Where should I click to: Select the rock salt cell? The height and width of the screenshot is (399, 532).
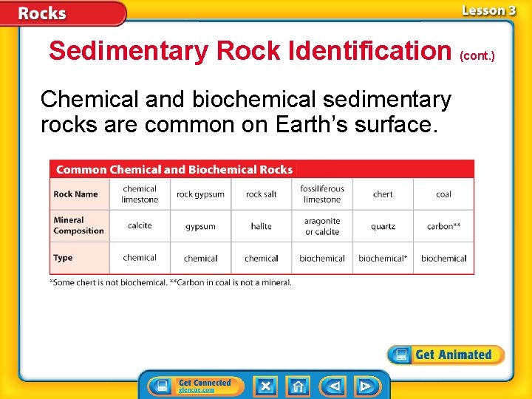pos(262,194)
